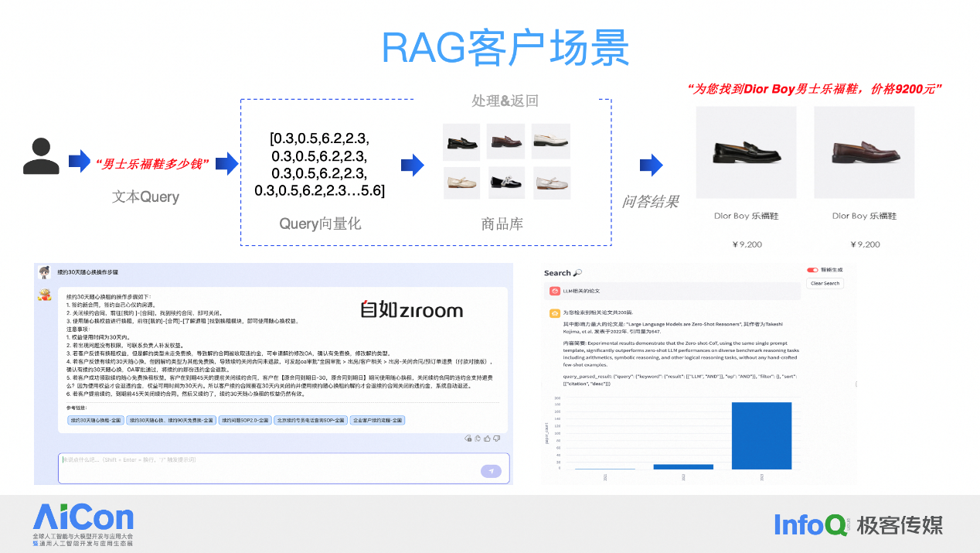Click the thumbs-down icon under the chat reply
The width and height of the screenshot is (980, 553).
click(x=496, y=439)
